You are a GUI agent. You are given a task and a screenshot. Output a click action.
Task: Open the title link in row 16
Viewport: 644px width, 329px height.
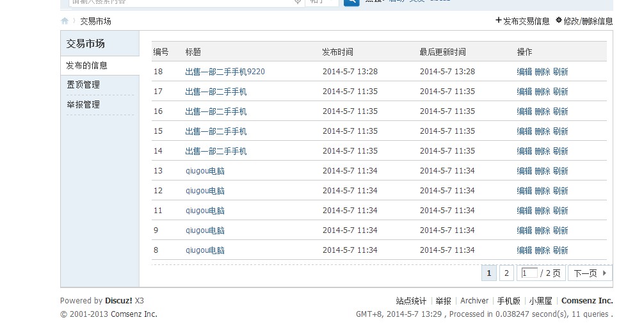click(216, 111)
